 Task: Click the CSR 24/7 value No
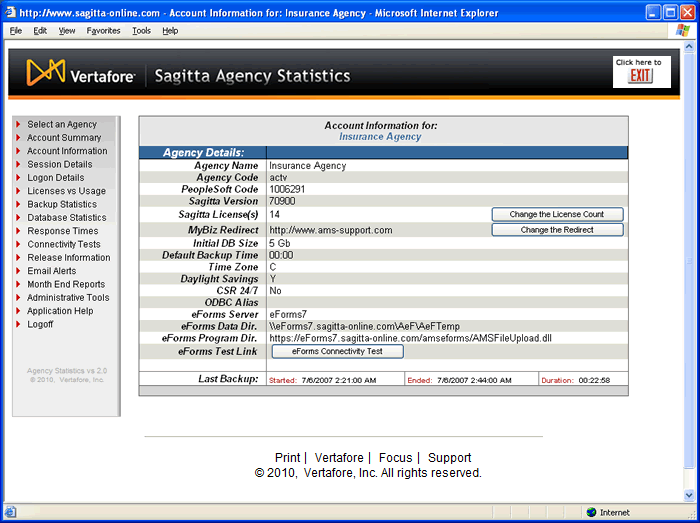pyautogui.click(x=275, y=291)
